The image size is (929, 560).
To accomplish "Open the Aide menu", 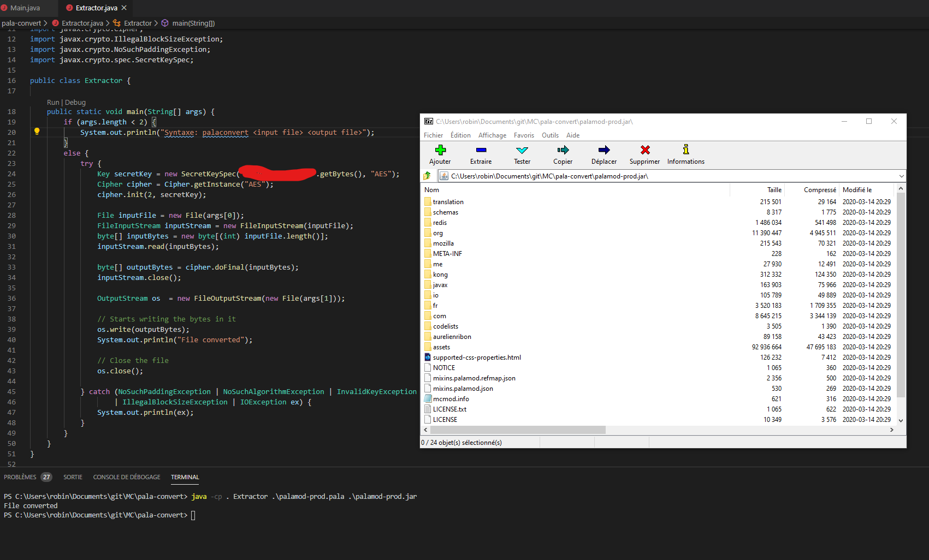I will tap(573, 135).
